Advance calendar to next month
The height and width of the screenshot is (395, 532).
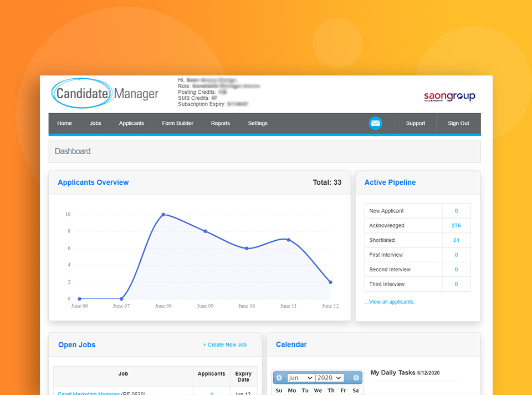pos(356,377)
